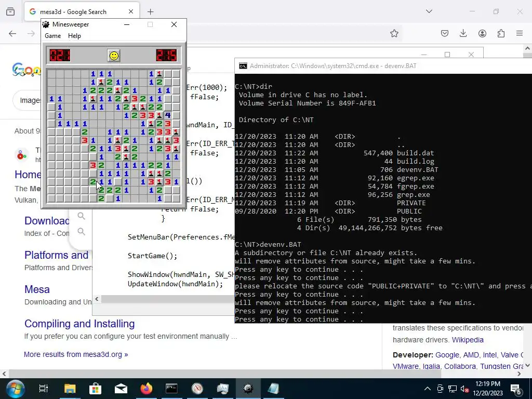Click the network tray icon
Viewport: 532px width, 399px height.
point(453,389)
